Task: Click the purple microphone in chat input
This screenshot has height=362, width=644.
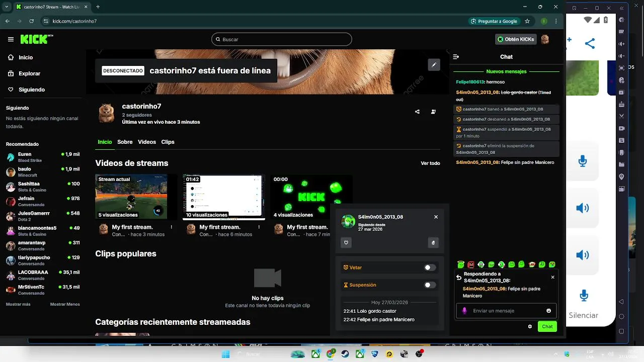Action: pyautogui.click(x=464, y=311)
